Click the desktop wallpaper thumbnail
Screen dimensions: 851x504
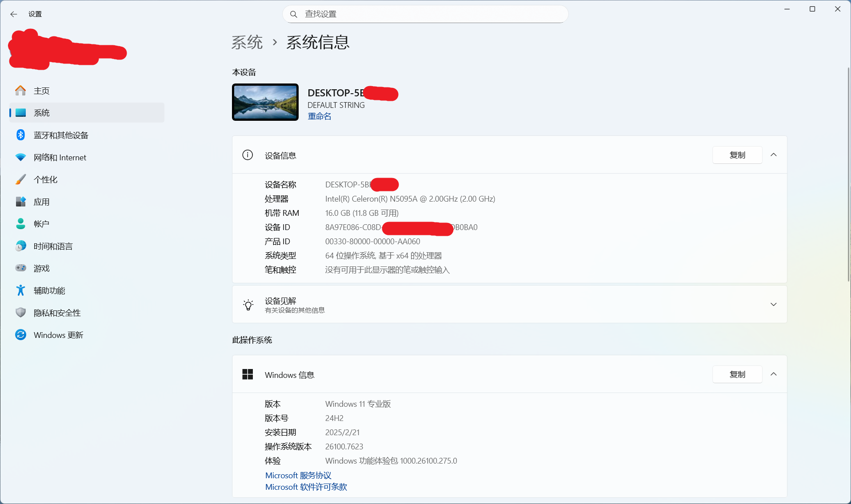pos(265,102)
